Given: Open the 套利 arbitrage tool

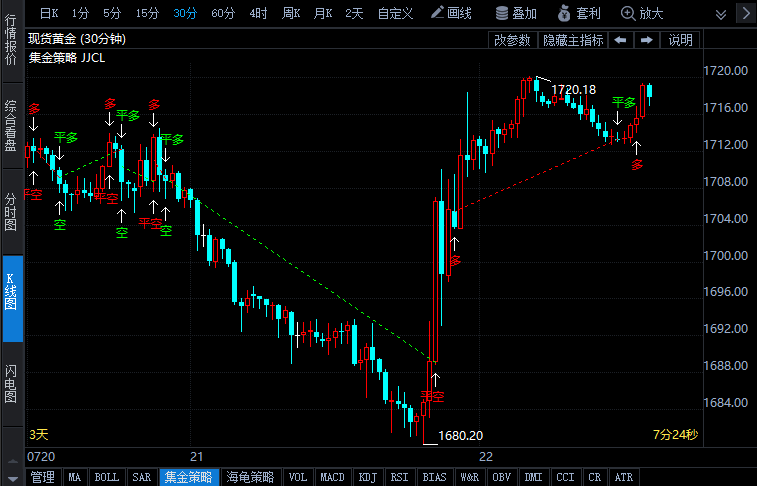Looking at the screenshot, I should point(579,13).
